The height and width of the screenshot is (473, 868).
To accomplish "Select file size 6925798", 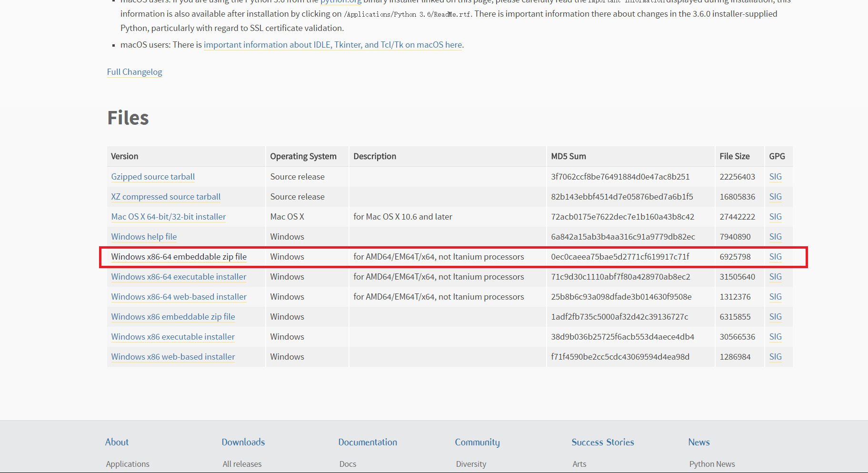I will pos(735,257).
